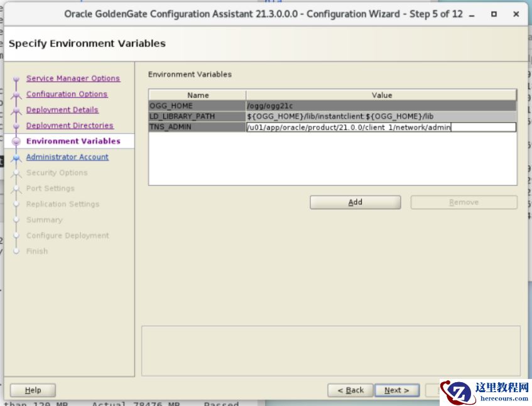Viewport: 532px width, 406px height.
Task: Click the Value column header
Action: click(x=381, y=95)
